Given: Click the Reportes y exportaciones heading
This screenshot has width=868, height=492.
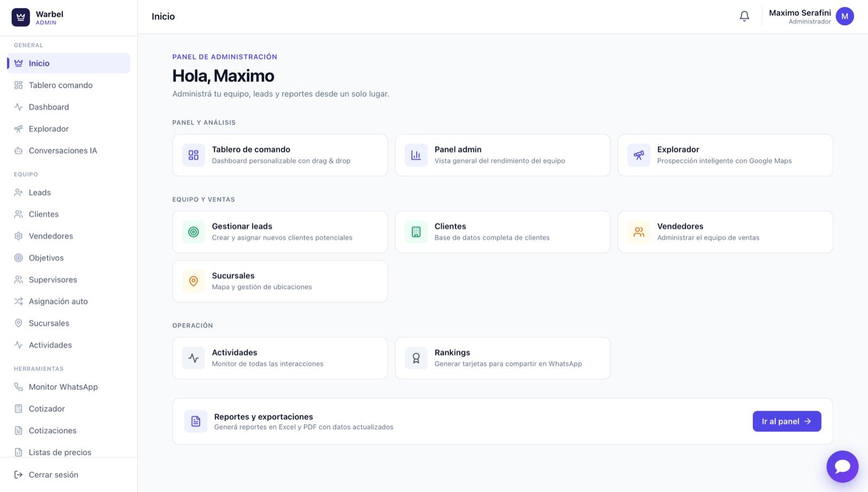Looking at the screenshot, I should pyautogui.click(x=264, y=417).
